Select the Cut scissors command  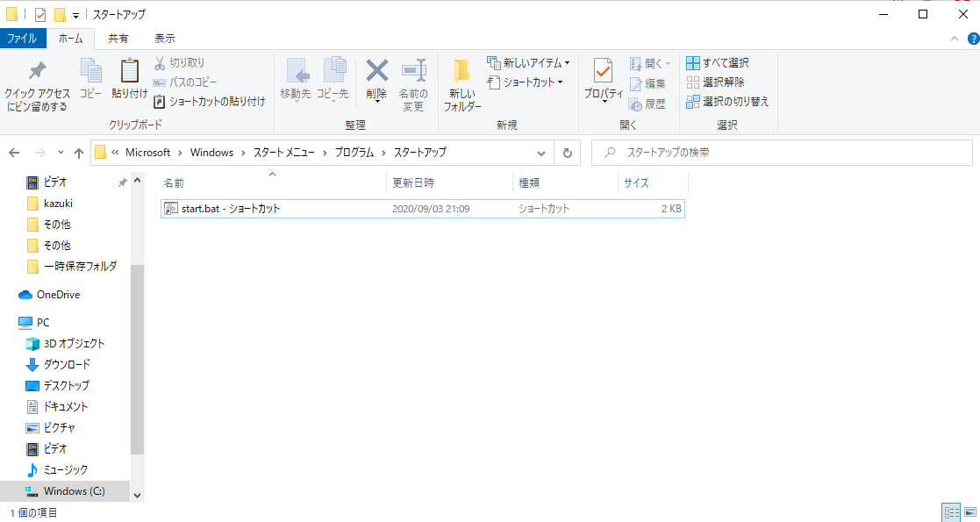tap(179, 63)
